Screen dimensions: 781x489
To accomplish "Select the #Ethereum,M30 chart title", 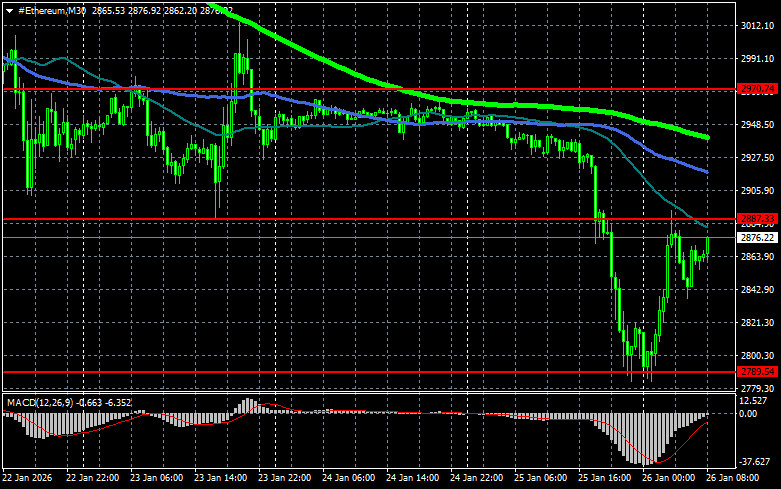I will point(52,10).
